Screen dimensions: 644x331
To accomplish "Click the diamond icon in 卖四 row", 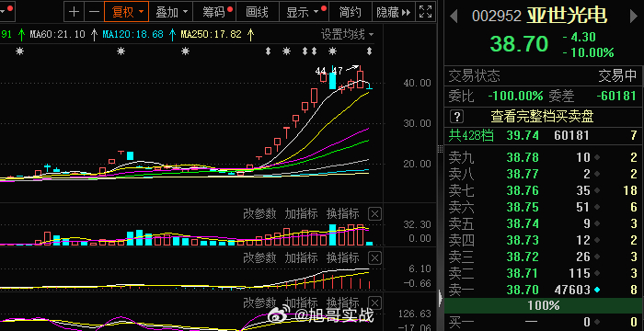I will pyautogui.click(x=596, y=240).
